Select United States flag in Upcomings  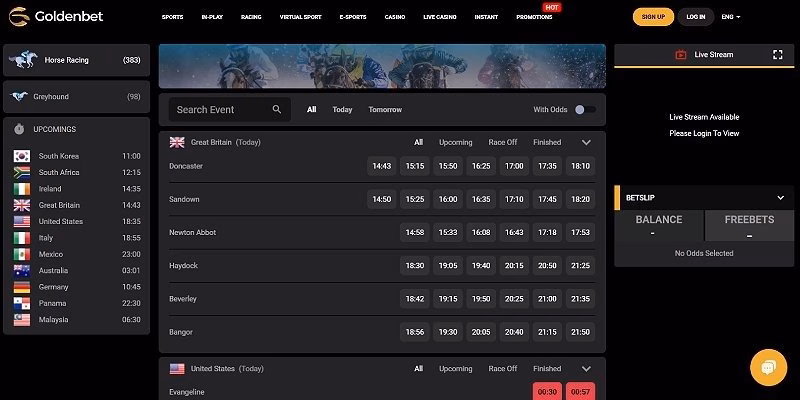tap(22, 221)
